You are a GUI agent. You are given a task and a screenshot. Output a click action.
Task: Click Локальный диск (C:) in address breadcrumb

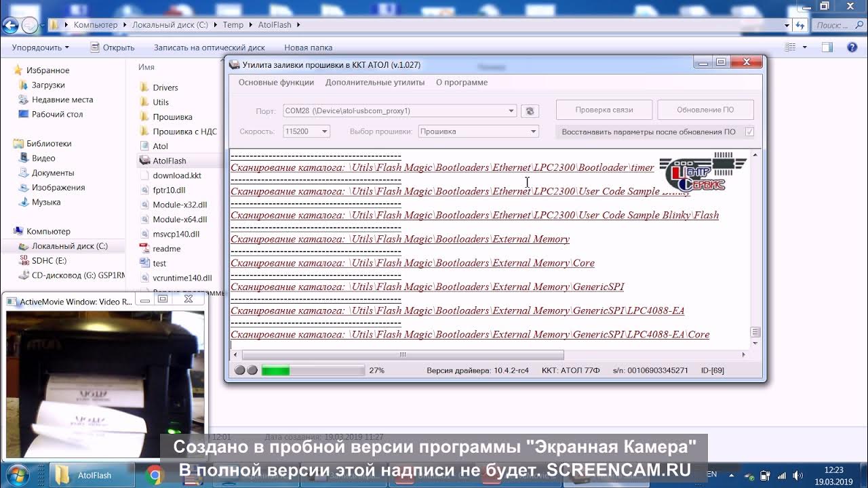click(170, 25)
